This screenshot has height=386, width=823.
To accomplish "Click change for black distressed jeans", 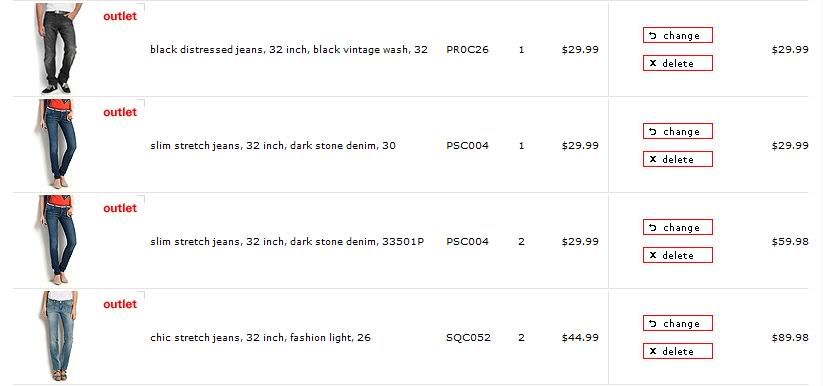I will click(678, 35).
